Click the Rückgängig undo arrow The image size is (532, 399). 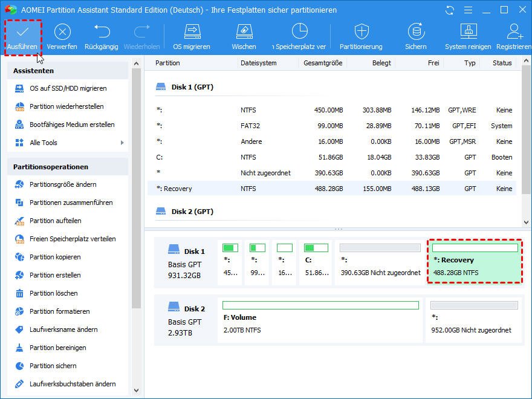[101, 33]
